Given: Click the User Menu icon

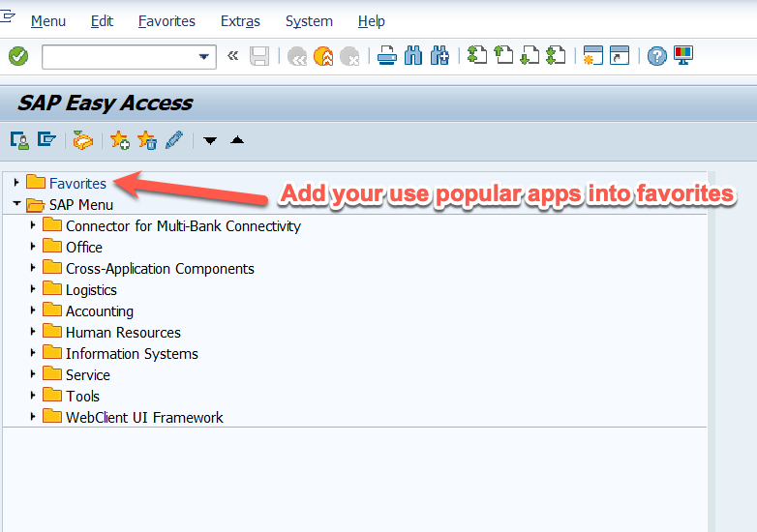Looking at the screenshot, I should coord(19,140).
